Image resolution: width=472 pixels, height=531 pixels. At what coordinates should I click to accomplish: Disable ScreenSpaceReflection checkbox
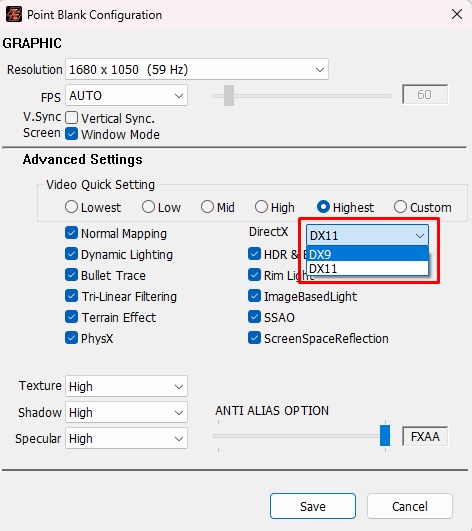(254, 338)
